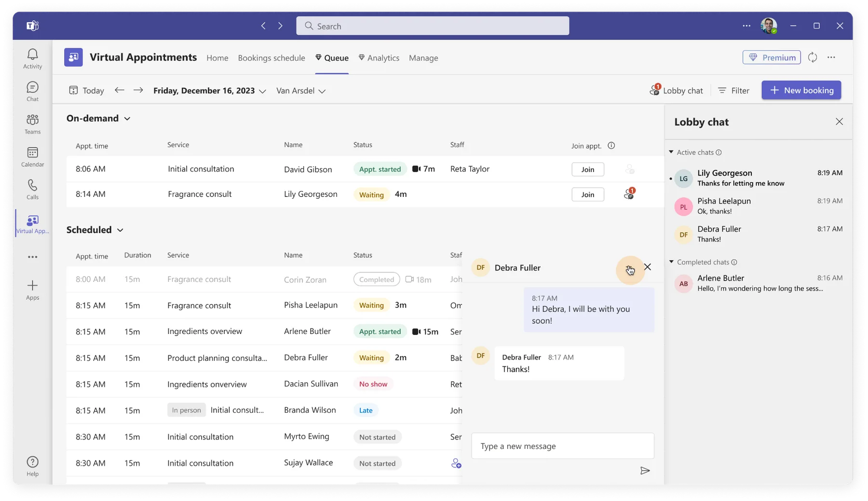Click the Microsoft Teams logo

pyautogui.click(x=32, y=26)
